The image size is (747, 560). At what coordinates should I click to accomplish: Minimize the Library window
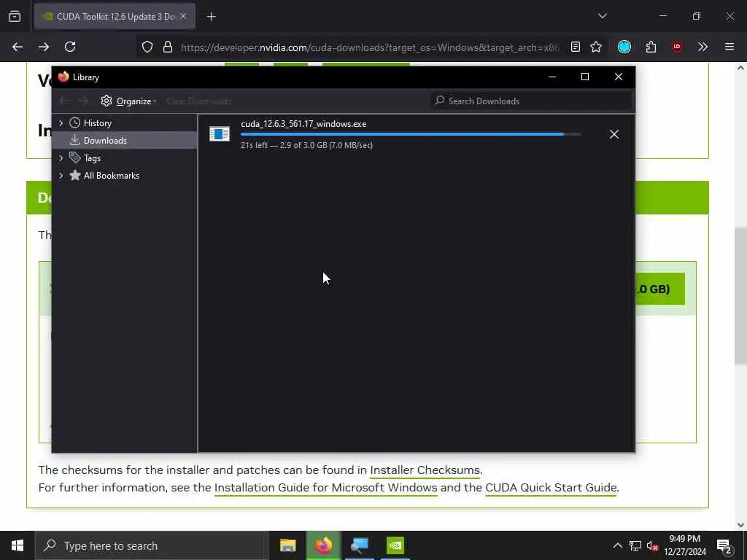552,77
